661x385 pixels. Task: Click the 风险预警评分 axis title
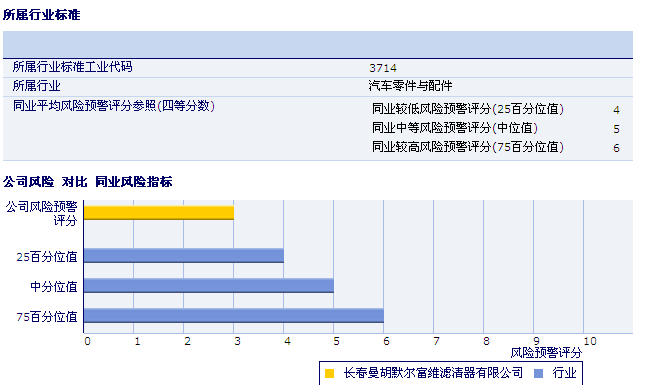point(546,353)
